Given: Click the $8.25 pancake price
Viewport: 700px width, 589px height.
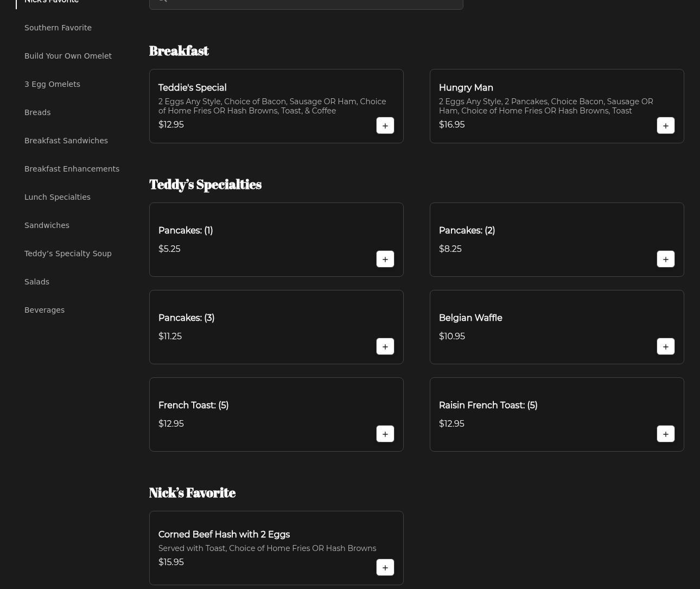Looking at the screenshot, I should tap(450, 249).
